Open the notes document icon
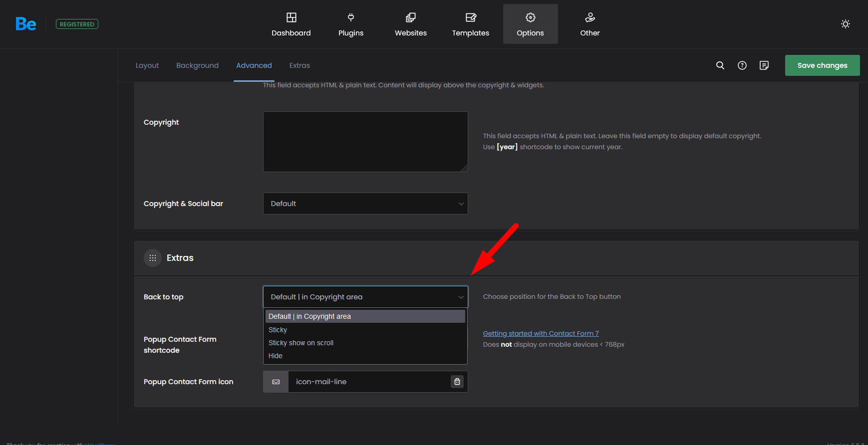The width and height of the screenshot is (868, 445). point(764,65)
